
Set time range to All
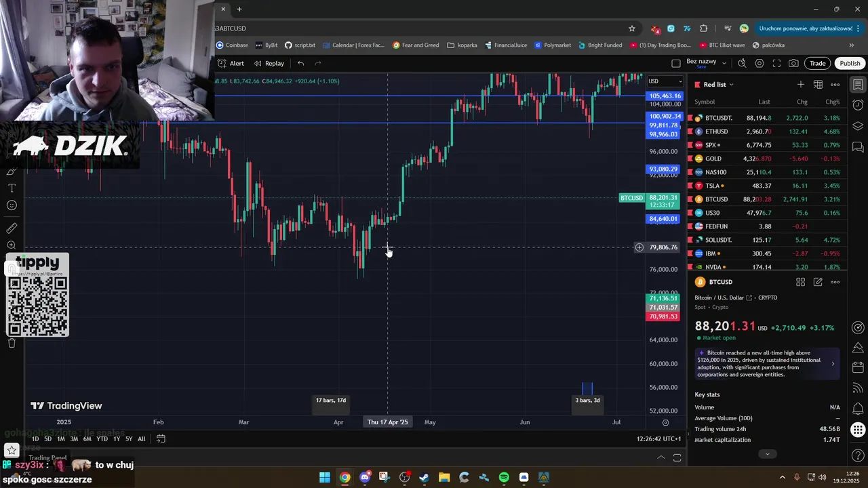click(141, 439)
